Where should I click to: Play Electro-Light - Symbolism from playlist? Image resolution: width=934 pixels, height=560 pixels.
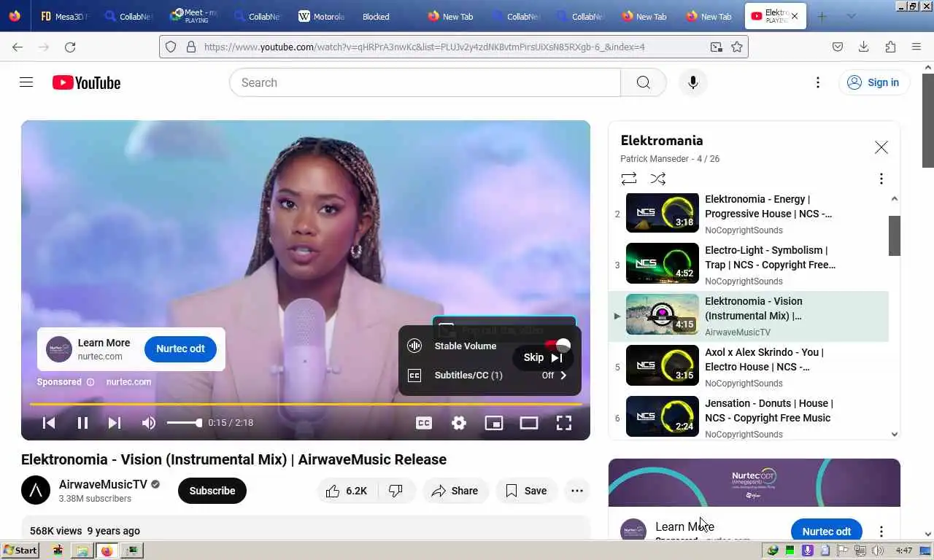(x=749, y=265)
